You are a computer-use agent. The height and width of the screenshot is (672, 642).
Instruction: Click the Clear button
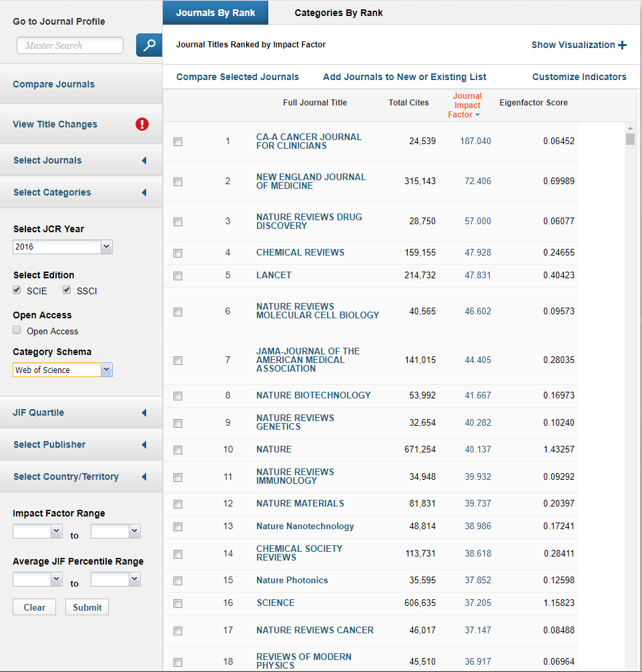click(x=34, y=607)
